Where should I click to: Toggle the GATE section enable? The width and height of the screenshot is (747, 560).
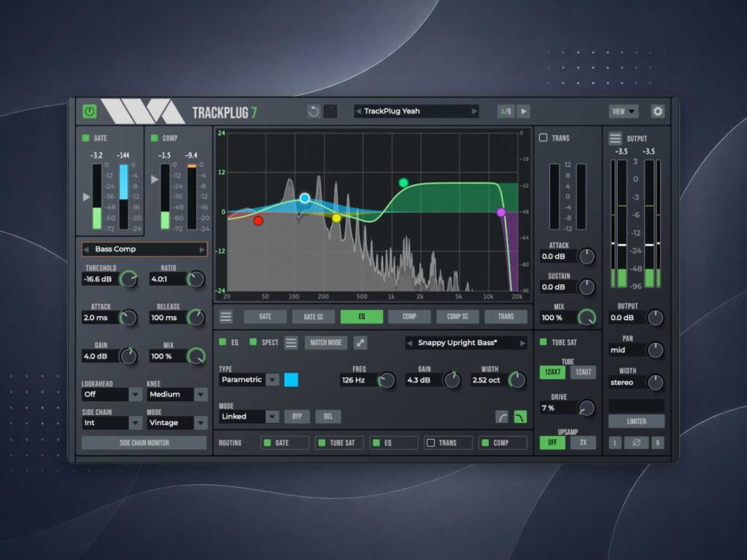86,138
